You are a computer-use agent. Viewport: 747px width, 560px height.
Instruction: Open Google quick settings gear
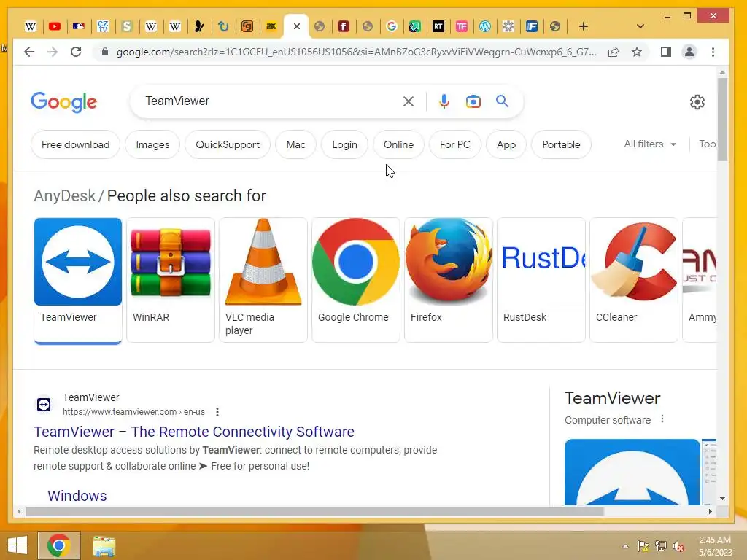click(x=697, y=101)
